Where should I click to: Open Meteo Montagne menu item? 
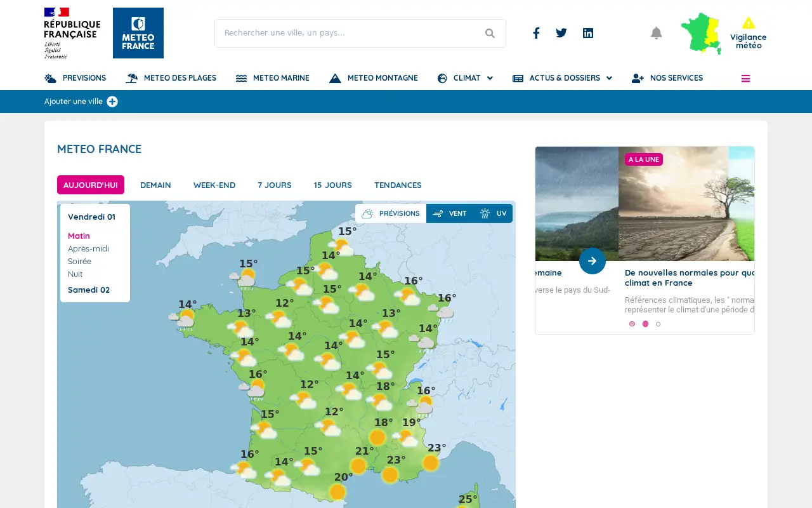click(374, 78)
